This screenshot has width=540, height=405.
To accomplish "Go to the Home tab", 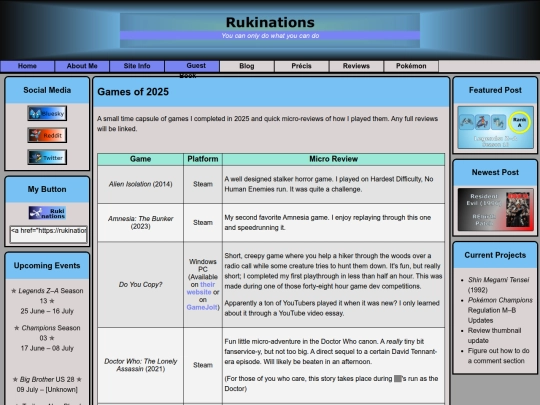I will click(27, 66).
